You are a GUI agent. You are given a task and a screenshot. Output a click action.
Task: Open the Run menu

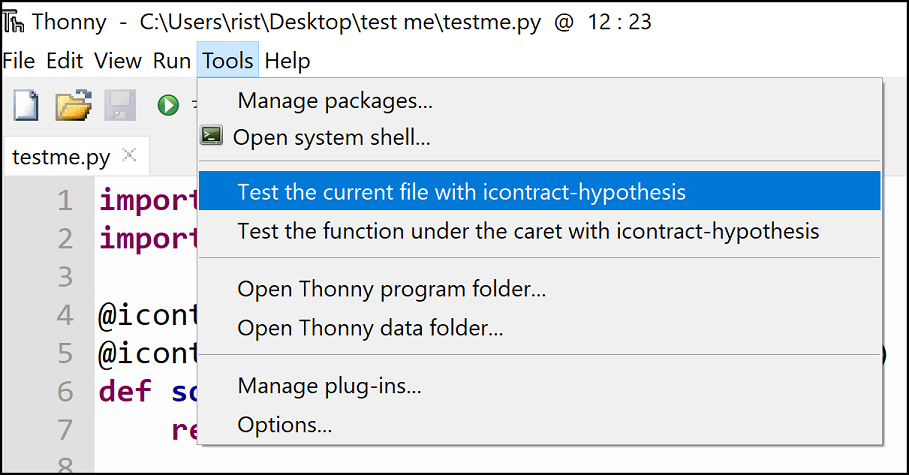click(172, 60)
